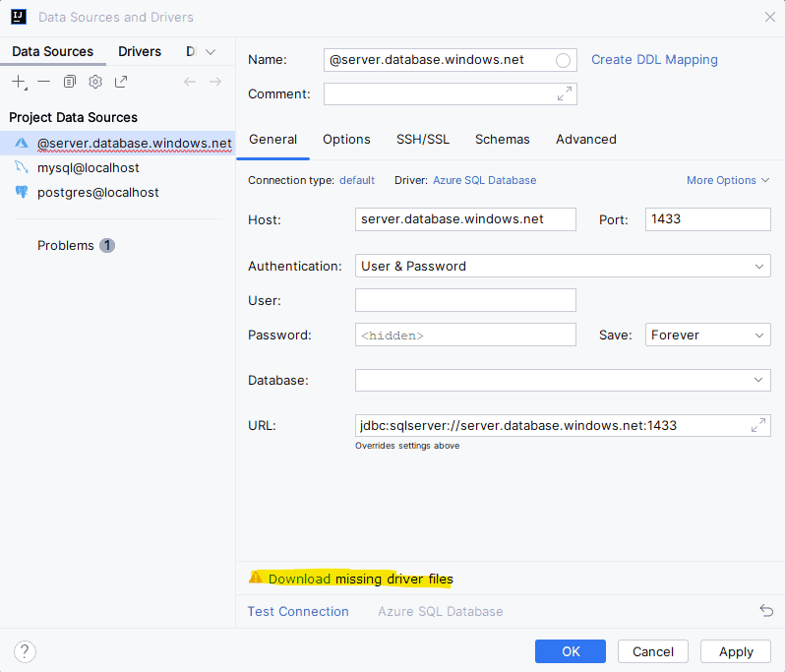Expand More Options dropdown

[x=728, y=180]
